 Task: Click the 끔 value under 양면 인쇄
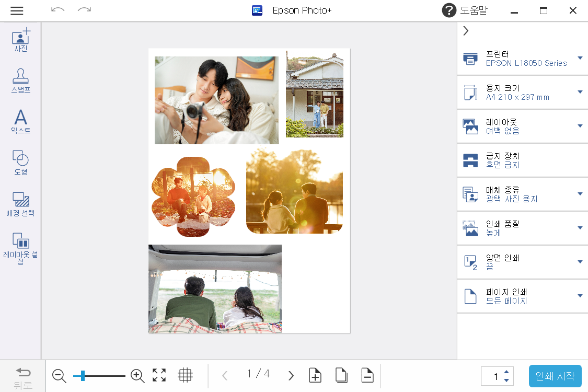pos(490,267)
